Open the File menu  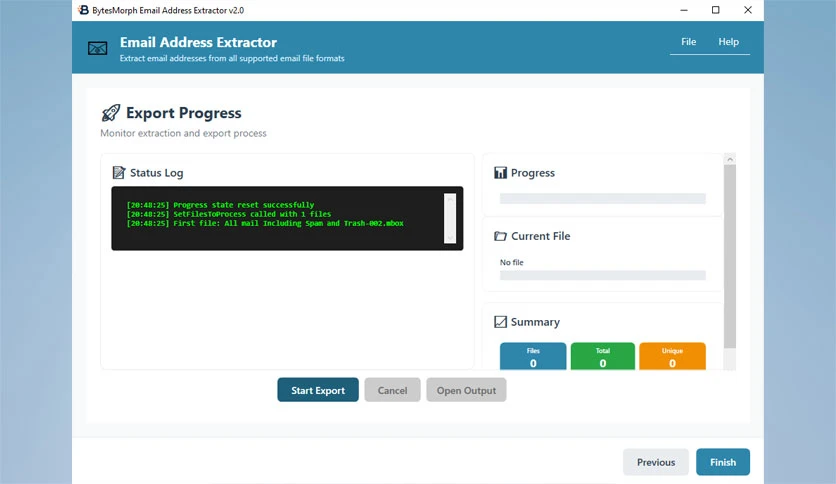tap(688, 42)
